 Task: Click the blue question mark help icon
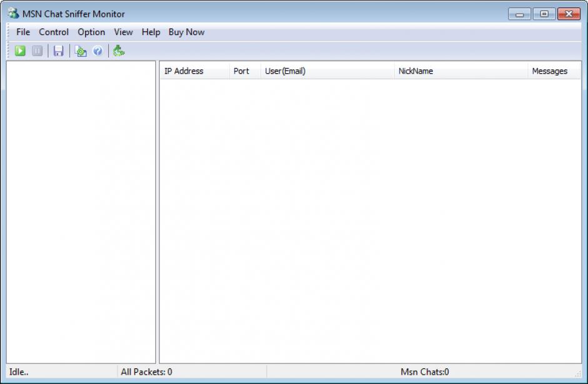coord(98,51)
